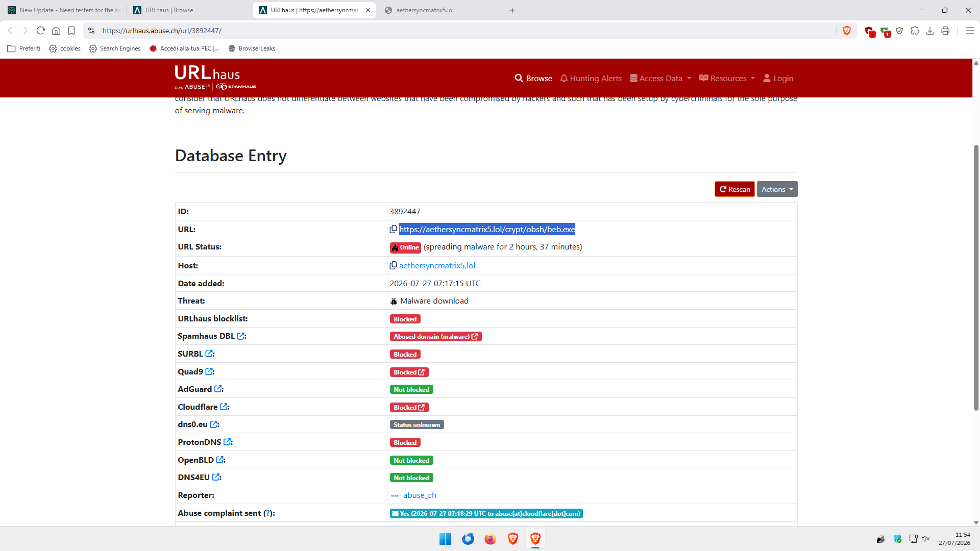Open the selected beb.exe URL link

[x=487, y=229]
